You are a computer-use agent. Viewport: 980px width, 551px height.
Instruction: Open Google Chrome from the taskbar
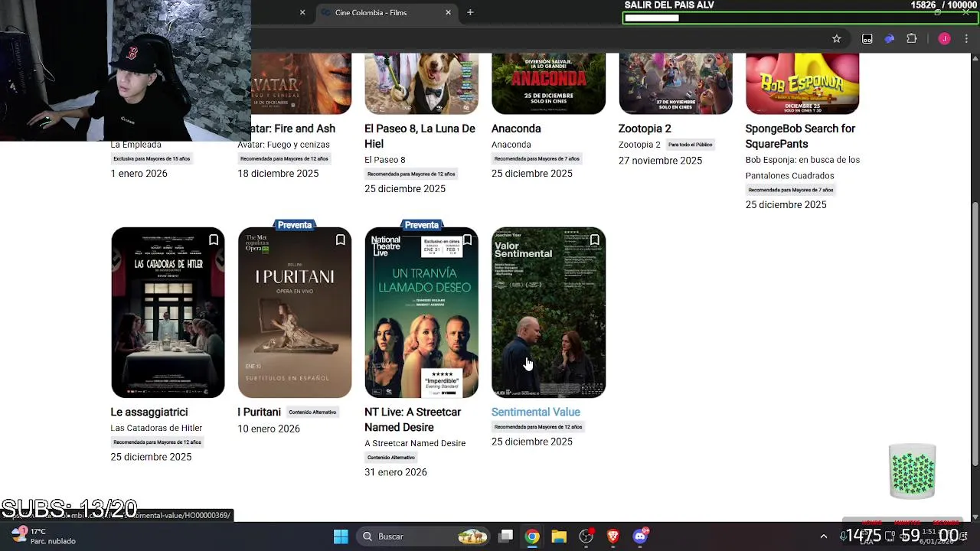point(532,536)
